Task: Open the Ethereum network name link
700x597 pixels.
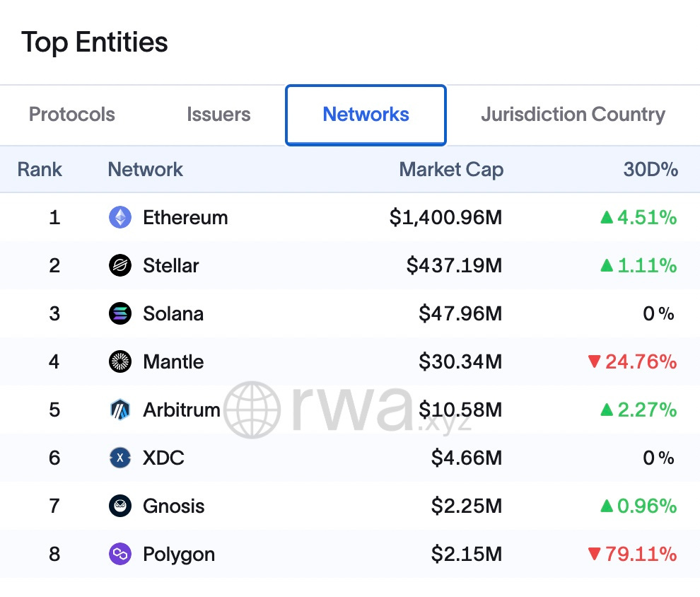Action: click(x=185, y=217)
